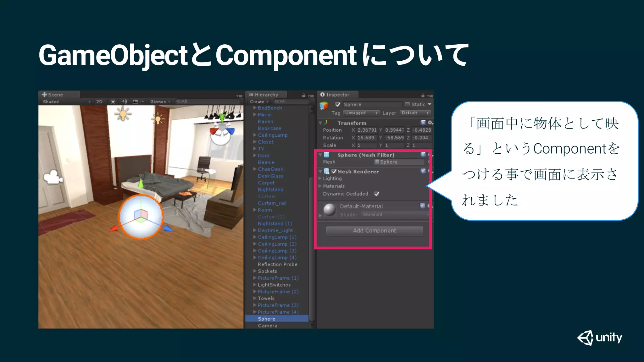Click the sphere's green Y-axis arrow

click(141, 183)
